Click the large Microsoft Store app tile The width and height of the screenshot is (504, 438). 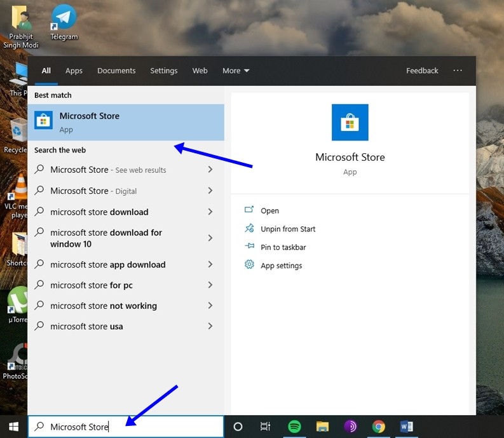coord(350,122)
